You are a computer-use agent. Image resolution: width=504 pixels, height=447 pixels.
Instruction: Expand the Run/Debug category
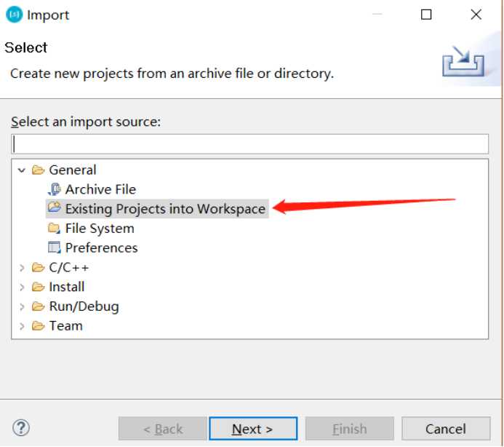pos(22,306)
